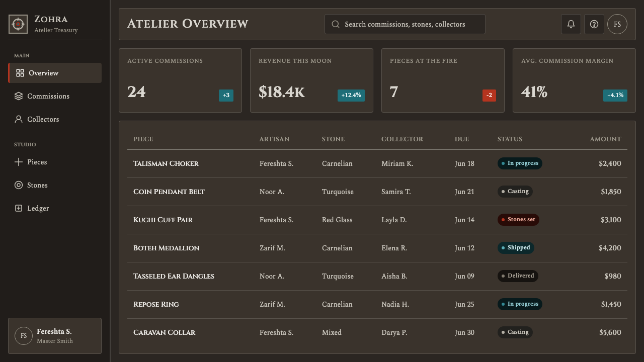Open the Kuchi Cuff Pair piece
Screen dimensions: 644x362
click(x=163, y=220)
